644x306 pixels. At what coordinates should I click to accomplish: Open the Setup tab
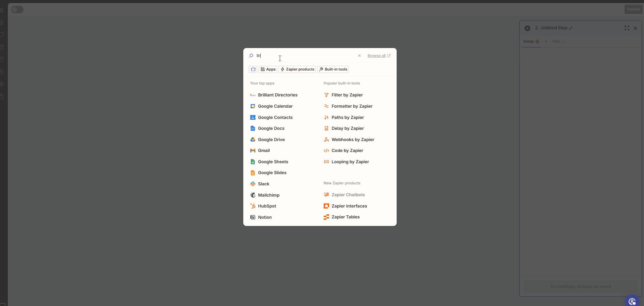531,42
